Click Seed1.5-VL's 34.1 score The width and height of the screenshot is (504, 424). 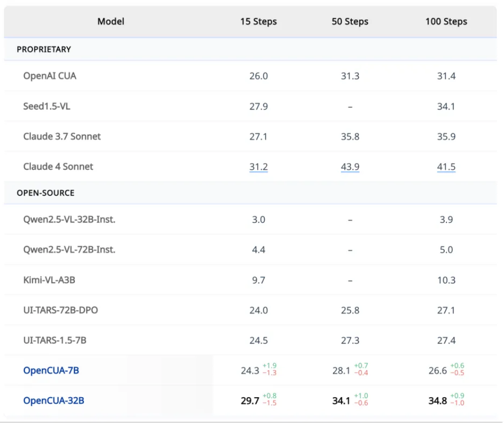[x=446, y=106]
